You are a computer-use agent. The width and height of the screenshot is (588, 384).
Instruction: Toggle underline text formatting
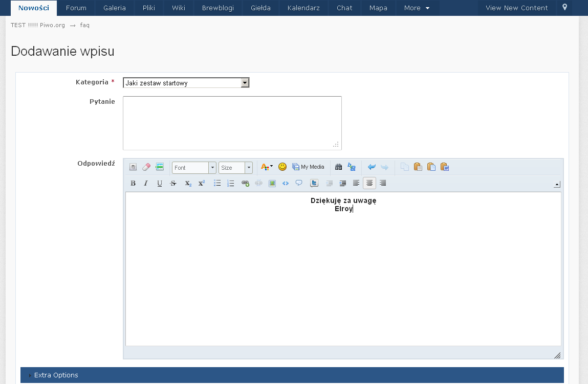click(x=160, y=183)
